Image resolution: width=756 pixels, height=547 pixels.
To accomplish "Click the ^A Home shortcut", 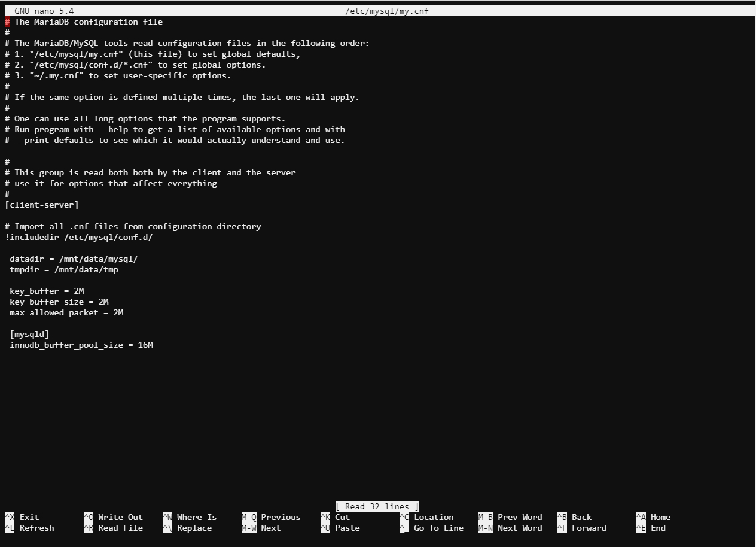I will point(653,517).
